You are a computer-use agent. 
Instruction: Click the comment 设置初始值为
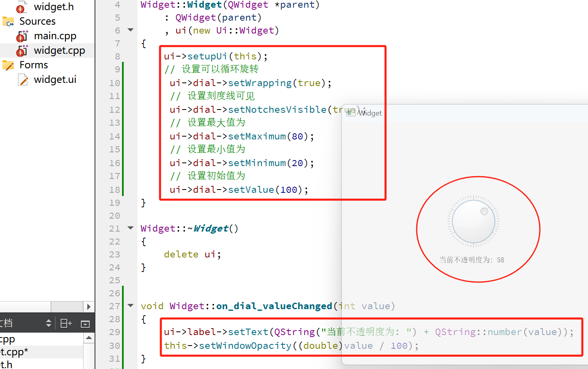pyautogui.click(x=208, y=176)
